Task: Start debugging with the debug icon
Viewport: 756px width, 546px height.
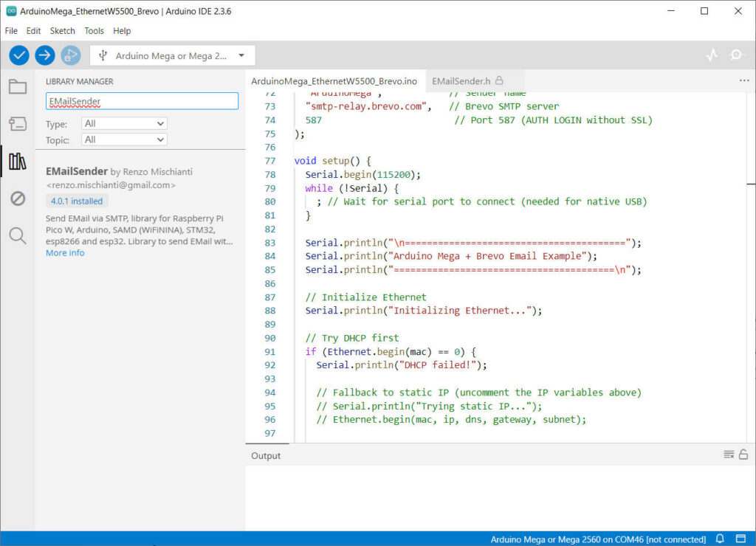Action: click(71, 55)
